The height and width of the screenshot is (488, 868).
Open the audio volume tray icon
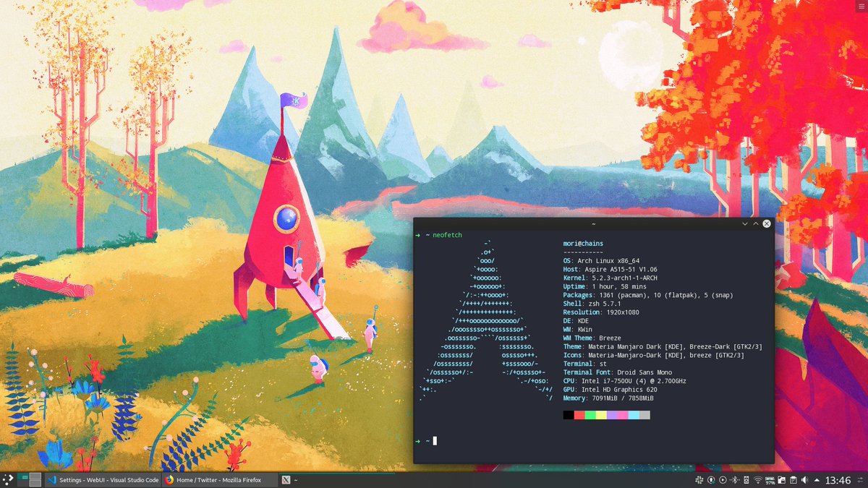click(x=804, y=480)
